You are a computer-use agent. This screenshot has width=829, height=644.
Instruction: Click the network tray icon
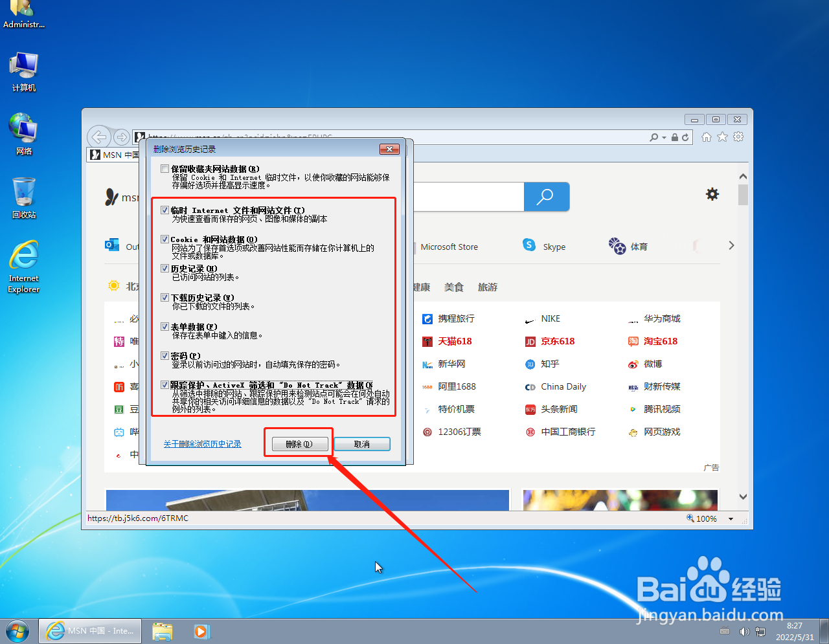tap(760, 631)
